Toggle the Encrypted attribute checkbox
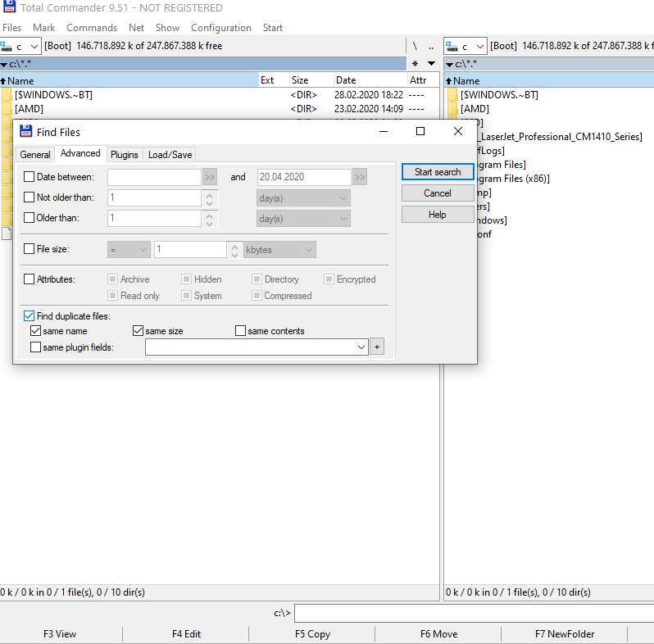This screenshot has width=654, height=644. coord(329,279)
